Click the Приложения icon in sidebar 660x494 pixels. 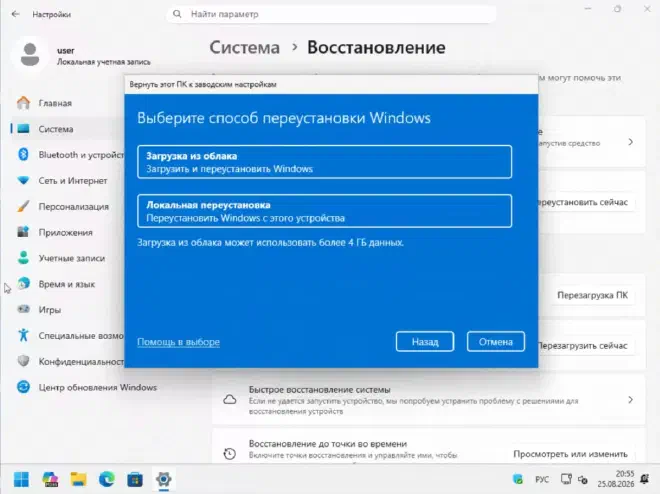(x=24, y=232)
